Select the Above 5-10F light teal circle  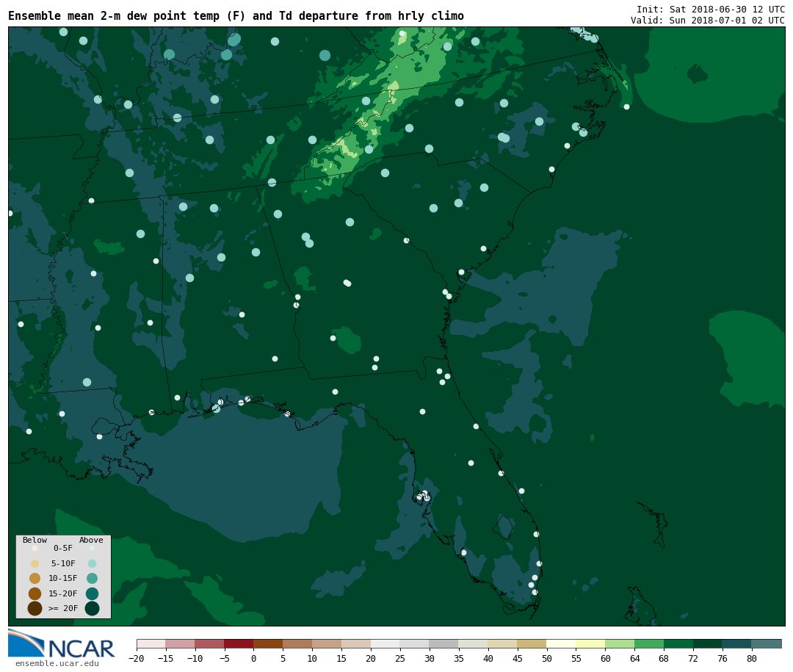[92, 563]
